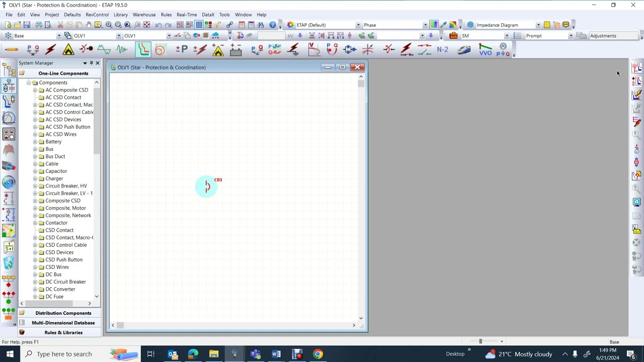Open the Tools menu
This screenshot has width=644, height=362.
(x=224, y=15)
